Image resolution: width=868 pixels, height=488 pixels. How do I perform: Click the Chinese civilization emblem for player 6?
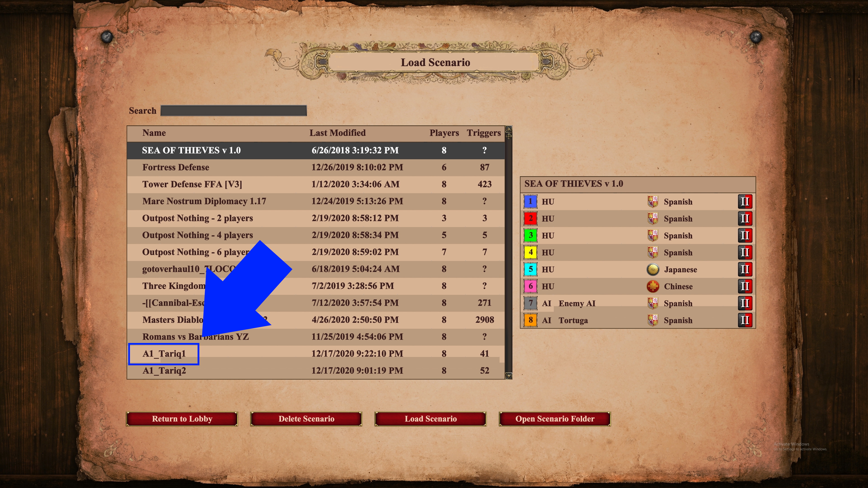pyautogui.click(x=653, y=286)
